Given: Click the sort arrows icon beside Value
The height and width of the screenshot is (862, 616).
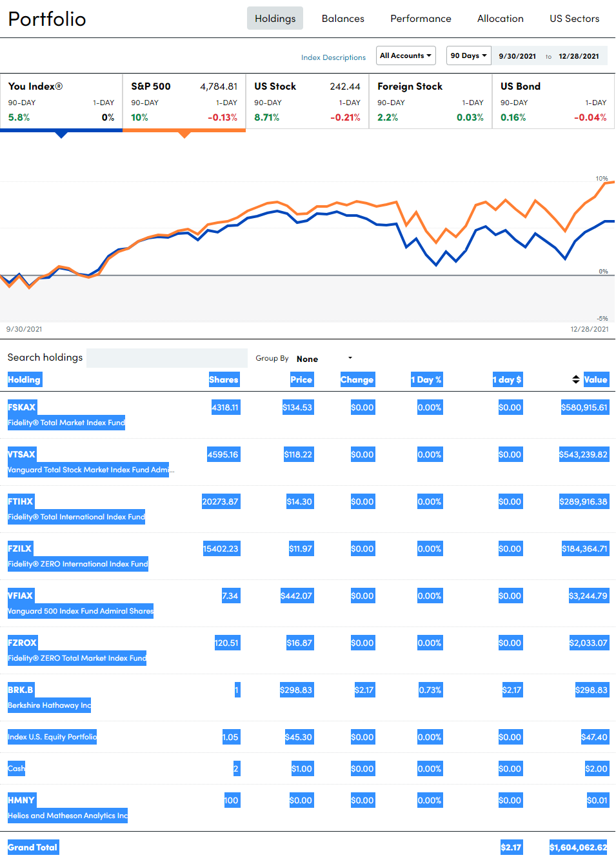Looking at the screenshot, I should point(576,379).
